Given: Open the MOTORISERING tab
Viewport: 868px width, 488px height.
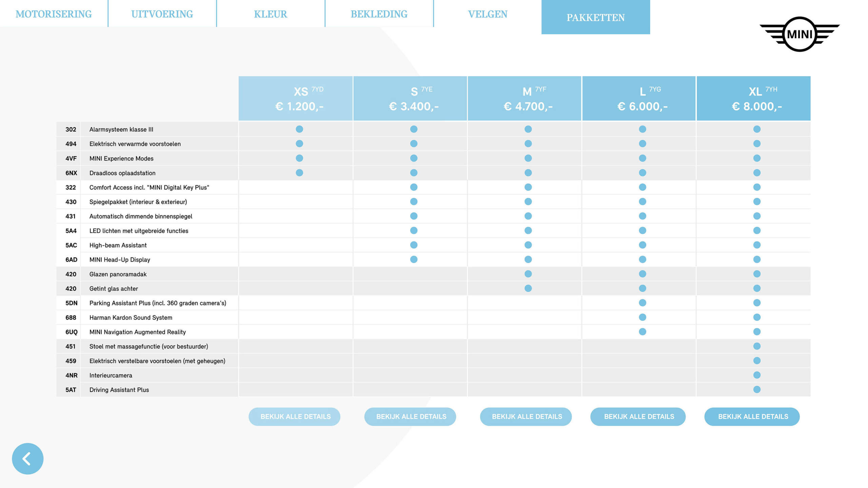Looking at the screenshot, I should (54, 14).
